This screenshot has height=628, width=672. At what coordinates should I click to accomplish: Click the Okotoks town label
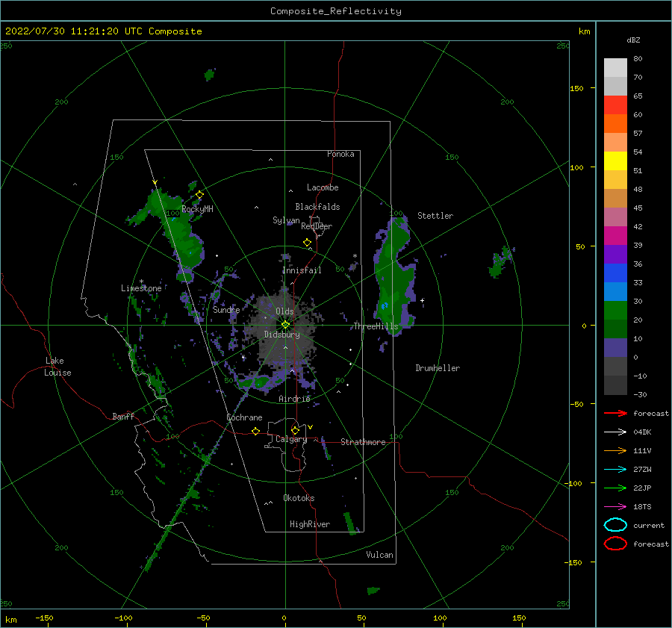[x=299, y=498]
